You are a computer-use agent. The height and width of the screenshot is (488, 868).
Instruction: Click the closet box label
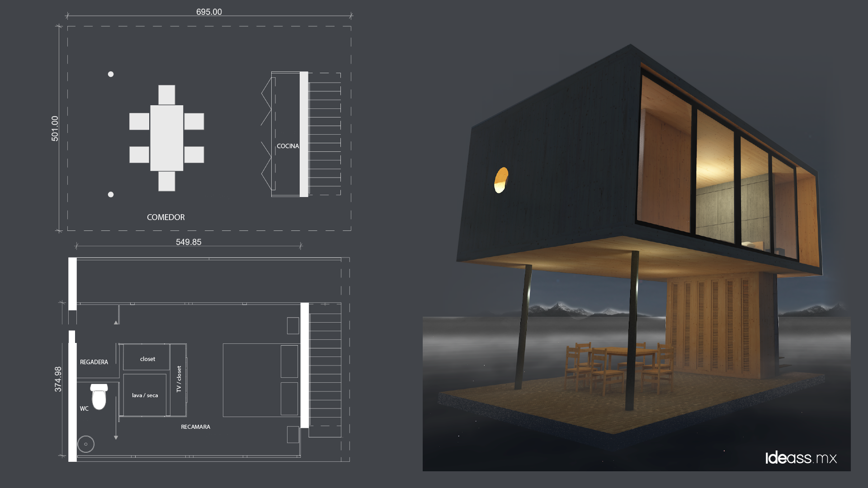147,359
